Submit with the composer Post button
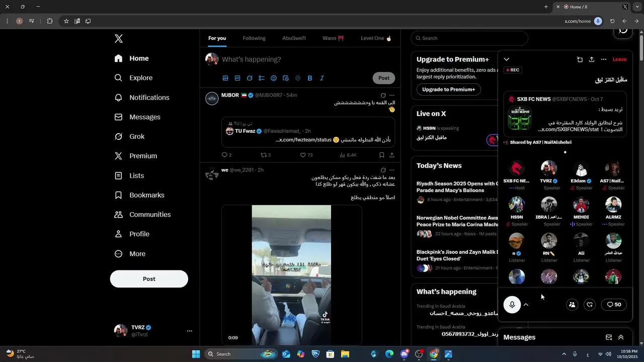The width and height of the screenshot is (644, 362). (384, 78)
